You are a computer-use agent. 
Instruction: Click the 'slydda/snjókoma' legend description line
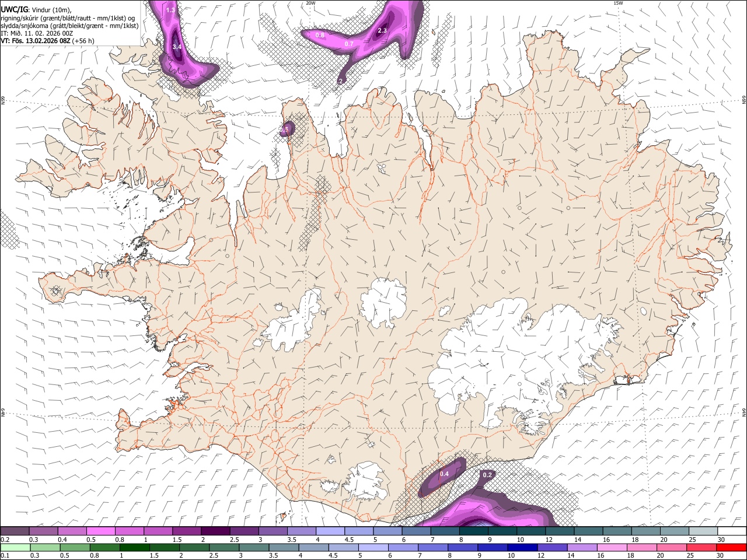tap(69, 26)
